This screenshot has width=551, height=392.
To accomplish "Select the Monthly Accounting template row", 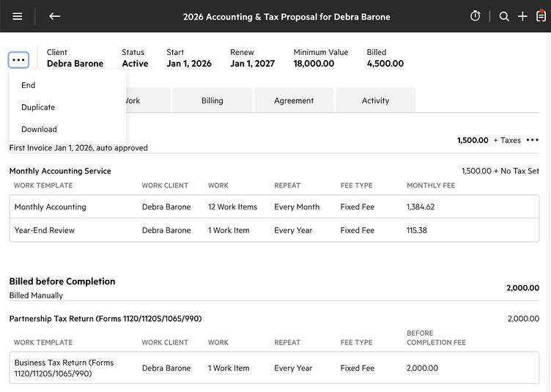I will [x=51, y=207].
